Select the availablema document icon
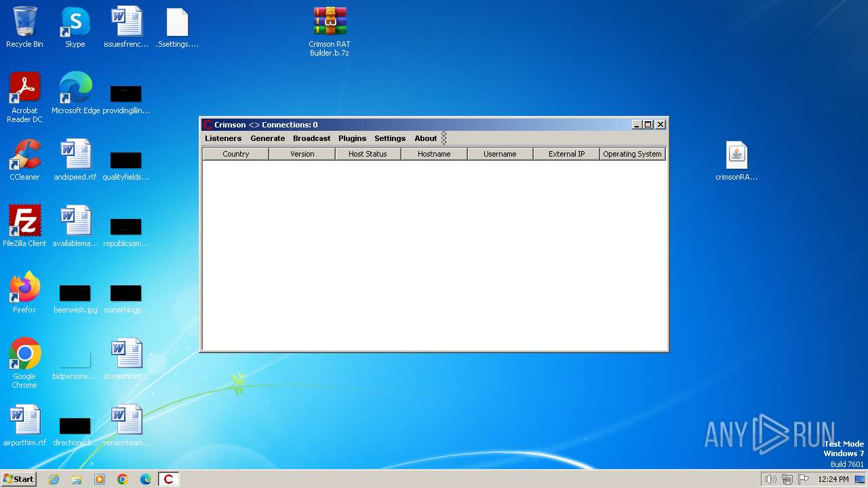The height and width of the screenshot is (488, 868). pos(75,226)
